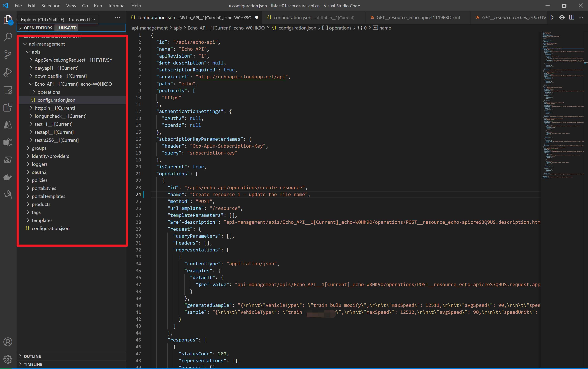This screenshot has width=588, height=369.
Task: Open the Search view in activity bar
Action: [8, 37]
